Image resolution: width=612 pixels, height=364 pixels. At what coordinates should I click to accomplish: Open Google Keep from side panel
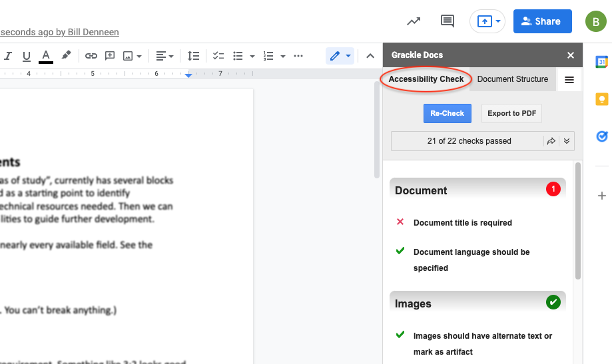point(601,99)
